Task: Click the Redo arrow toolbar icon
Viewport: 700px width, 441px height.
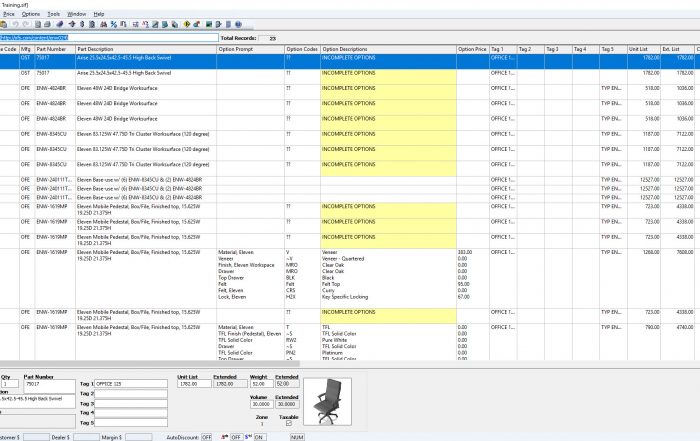Action: click(x=25, y=25)
